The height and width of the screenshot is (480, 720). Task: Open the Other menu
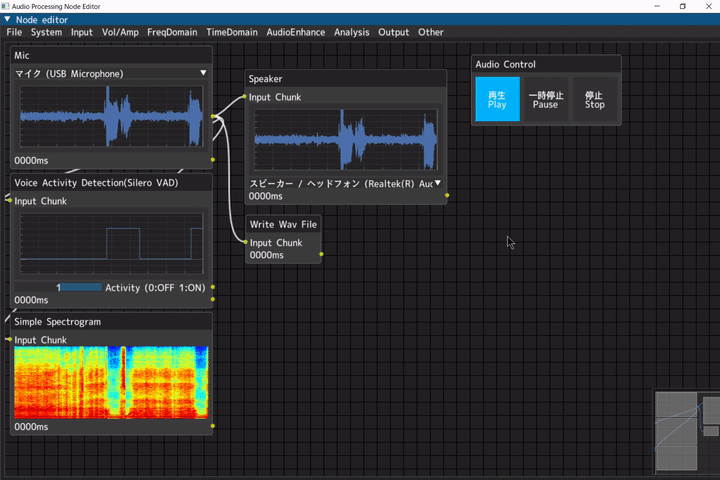click(431, 32)
